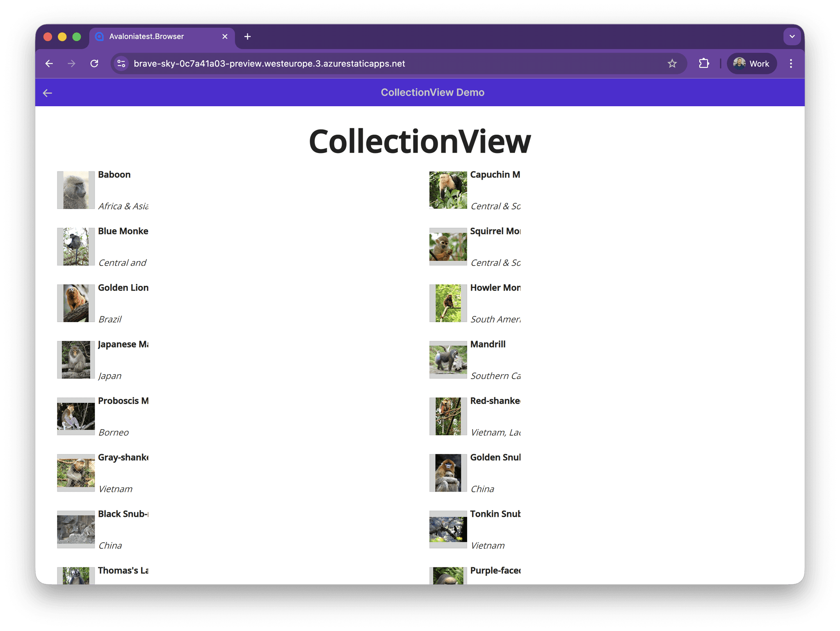
Task: Click the browser back navigation arrow
Action: pyautogui.click(x=49, y=64)
